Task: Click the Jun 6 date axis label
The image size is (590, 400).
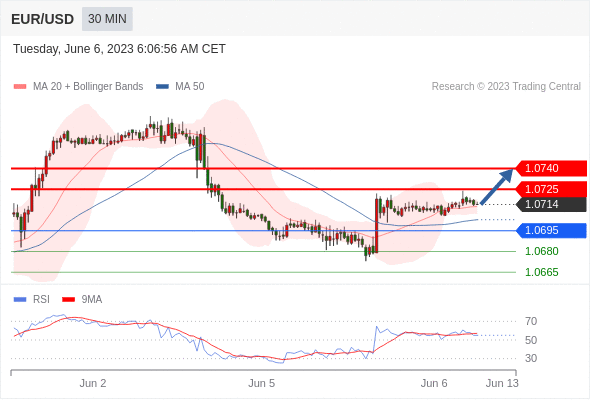Action: [434, 383]
